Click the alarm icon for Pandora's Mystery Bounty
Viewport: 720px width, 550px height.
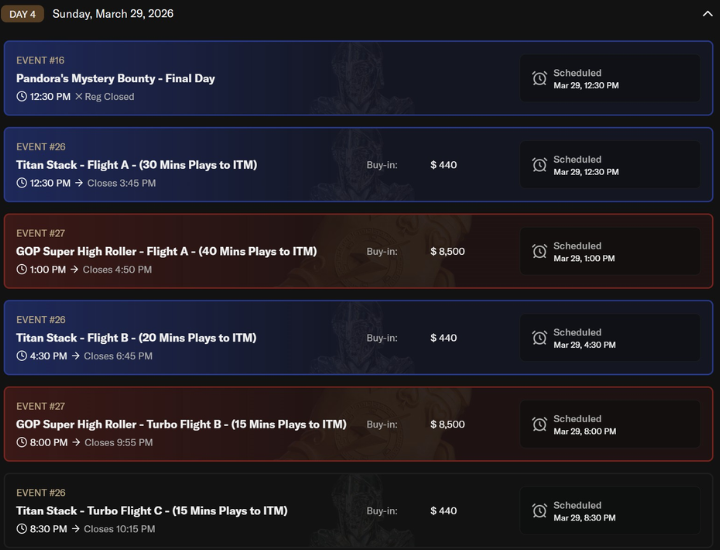540,79
